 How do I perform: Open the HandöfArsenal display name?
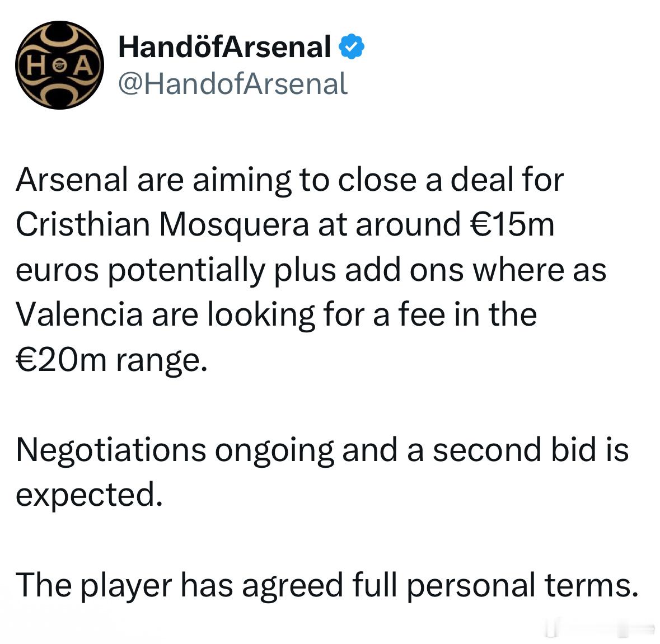(224, 46)
